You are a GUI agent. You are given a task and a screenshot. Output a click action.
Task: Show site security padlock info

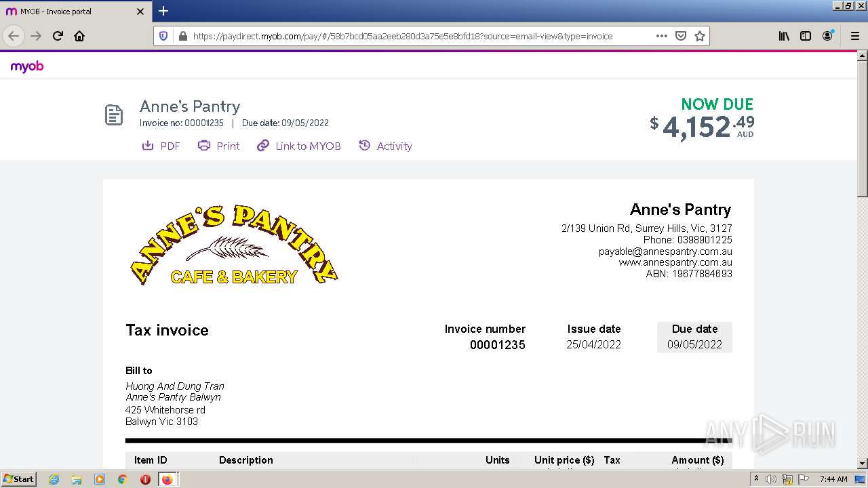tap(182, 36)
